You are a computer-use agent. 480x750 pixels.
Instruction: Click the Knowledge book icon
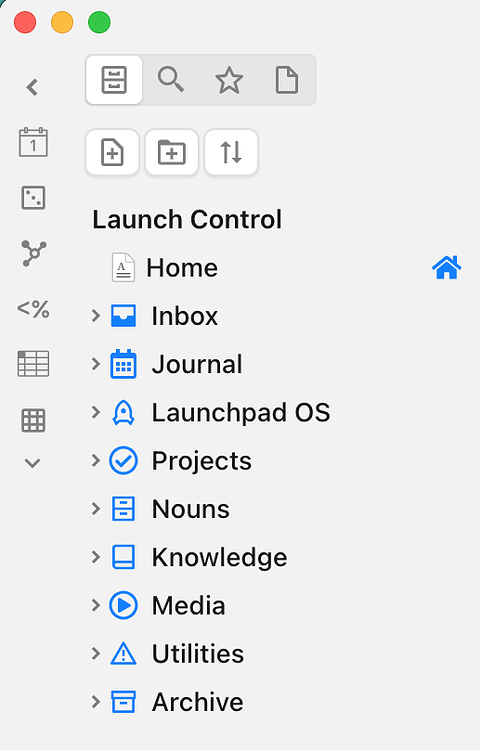pos(123,557)
